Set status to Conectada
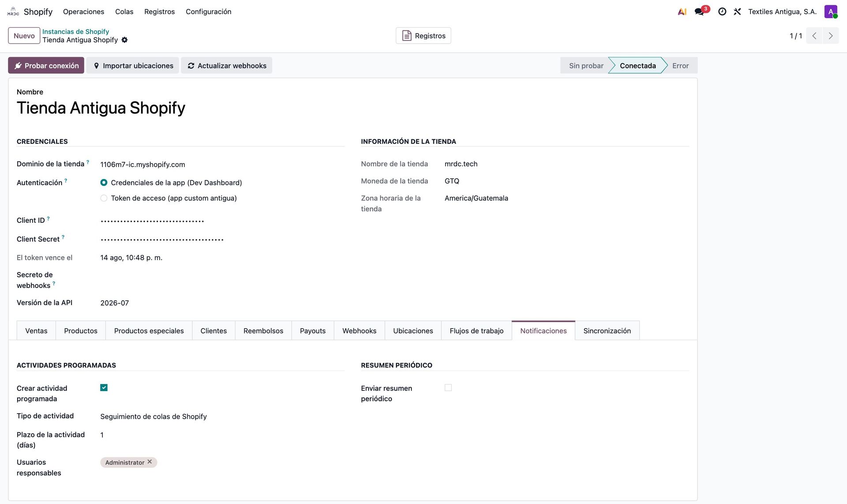 pyautogui.click(x=637, y=65)
